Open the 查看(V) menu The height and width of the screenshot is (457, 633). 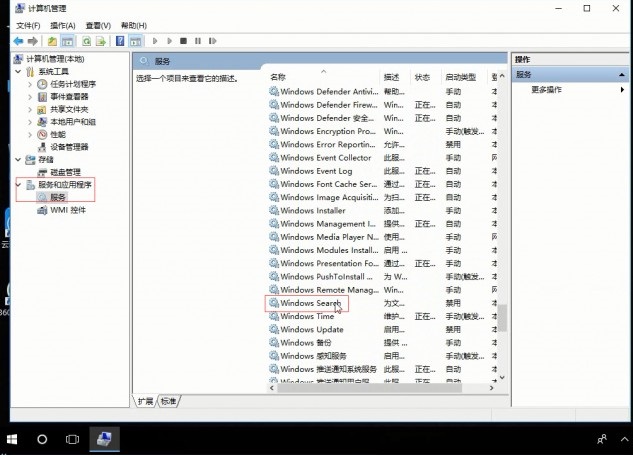point(98,25)
